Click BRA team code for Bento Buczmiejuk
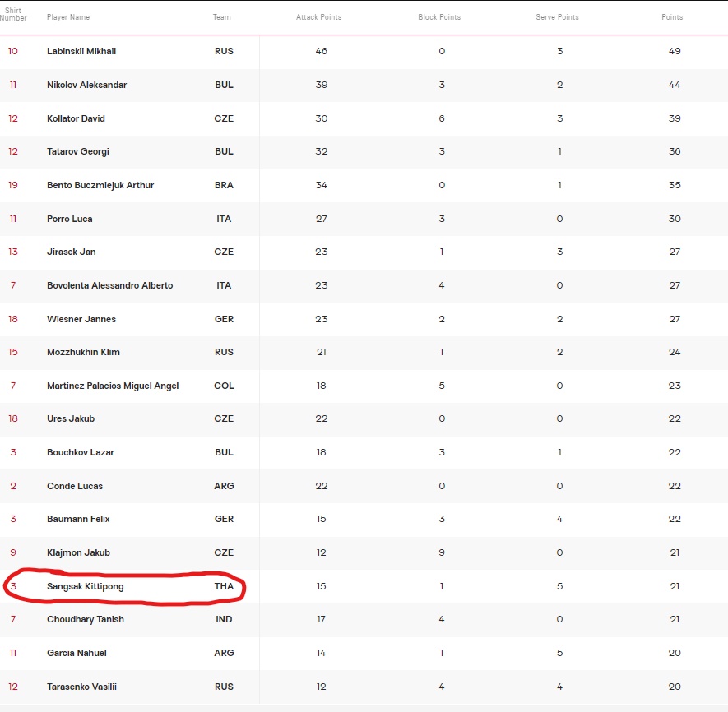Screen dimensions: 728x712 coord(224,185)
